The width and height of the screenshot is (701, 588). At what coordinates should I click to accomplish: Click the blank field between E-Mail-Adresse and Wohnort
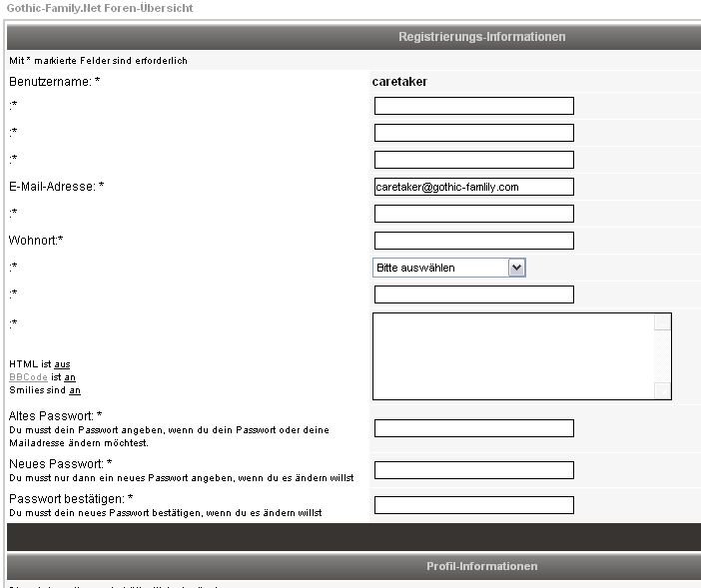pyautogui.click(x=473, y=214)
